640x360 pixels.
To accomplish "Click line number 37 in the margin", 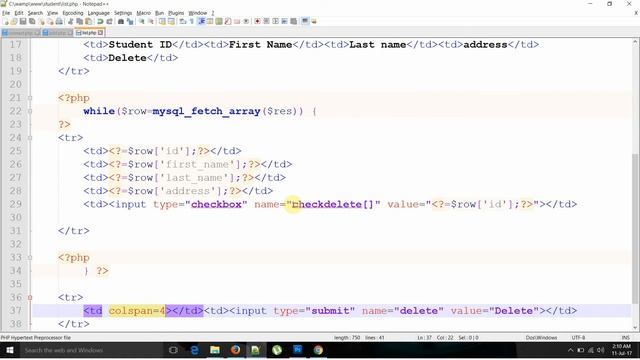I will (x=16, y=311).
